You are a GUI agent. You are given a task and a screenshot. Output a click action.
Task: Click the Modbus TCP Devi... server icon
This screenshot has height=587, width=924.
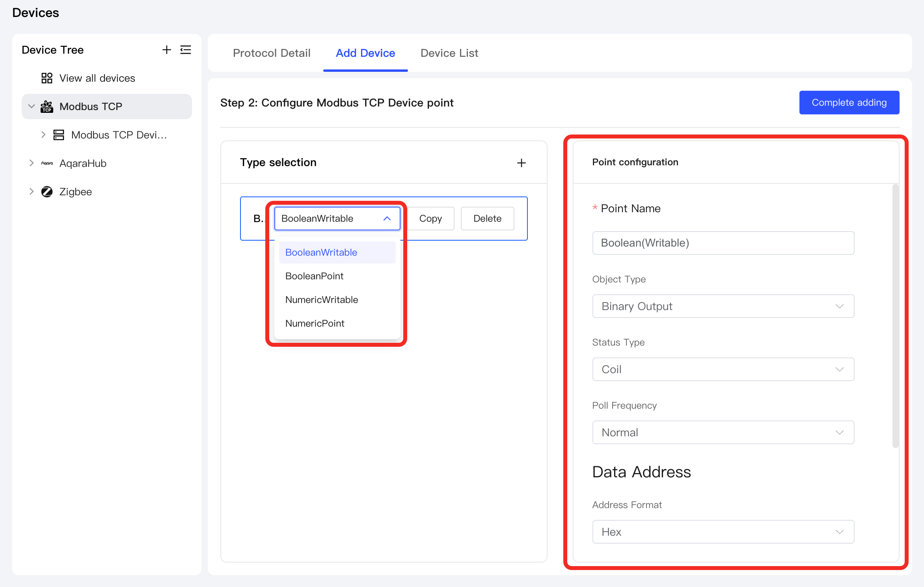click(x=59, y=135)
